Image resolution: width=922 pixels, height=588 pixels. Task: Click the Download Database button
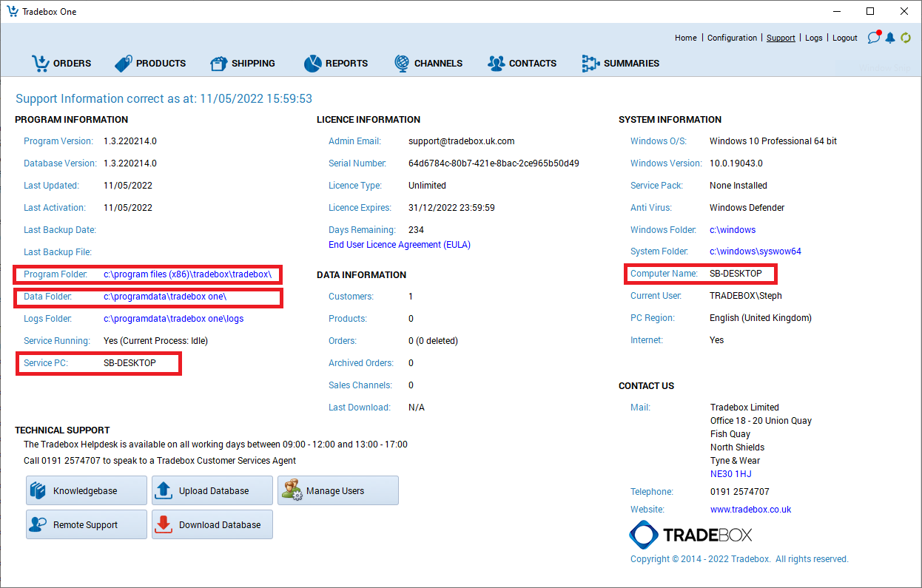(212, 524)
